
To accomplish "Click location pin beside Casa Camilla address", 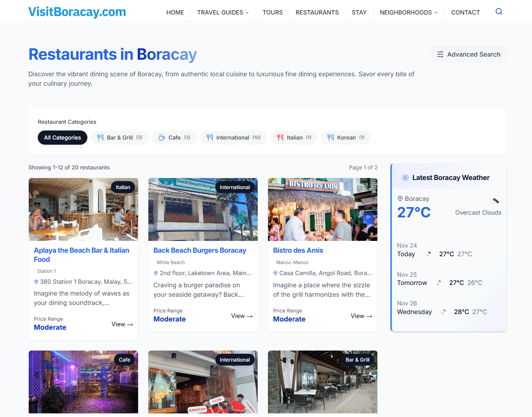I will click(x=275, y=273).
